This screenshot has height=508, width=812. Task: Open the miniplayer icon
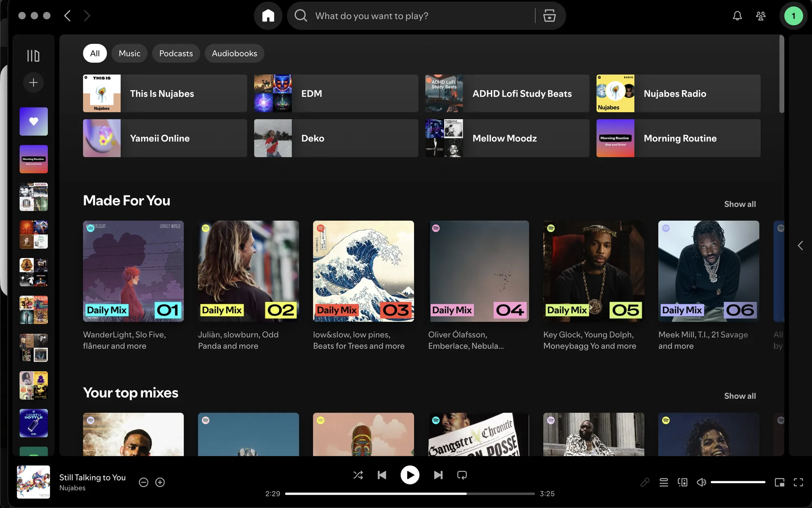pos(780,482)
